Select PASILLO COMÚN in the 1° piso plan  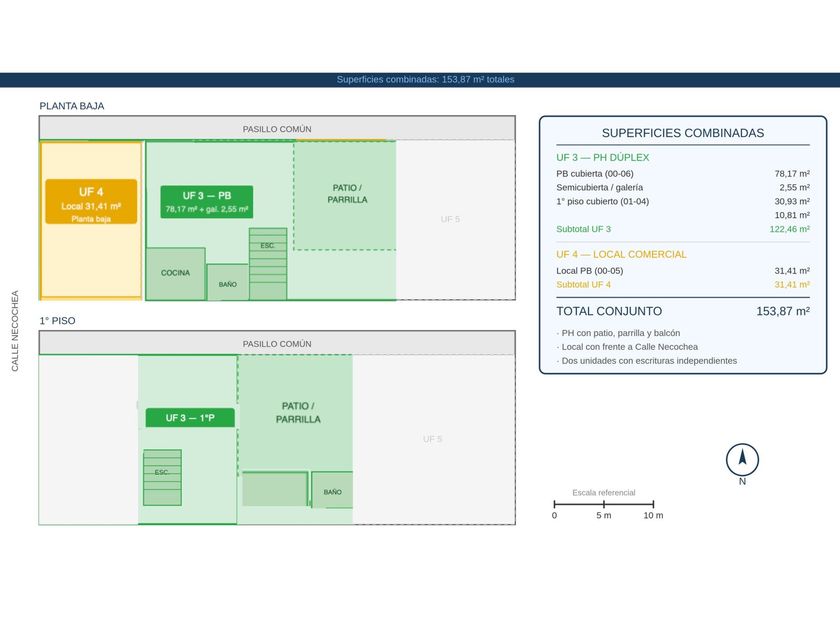[x=277, y=343]
